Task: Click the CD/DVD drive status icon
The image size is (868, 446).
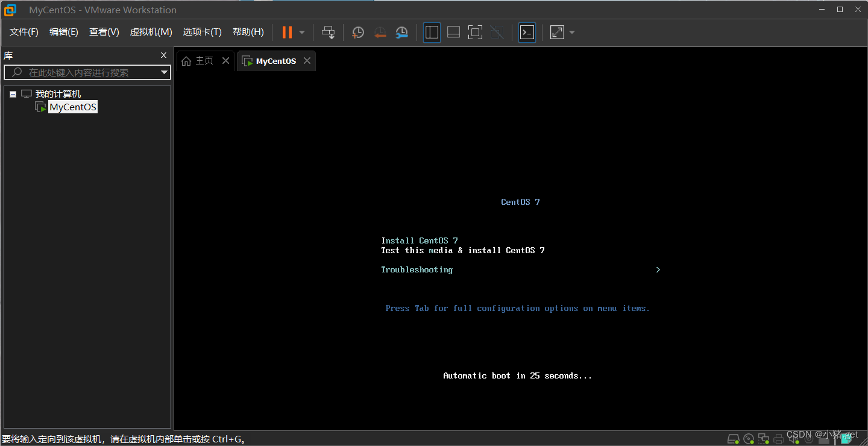Action: (x=749, y=438)
